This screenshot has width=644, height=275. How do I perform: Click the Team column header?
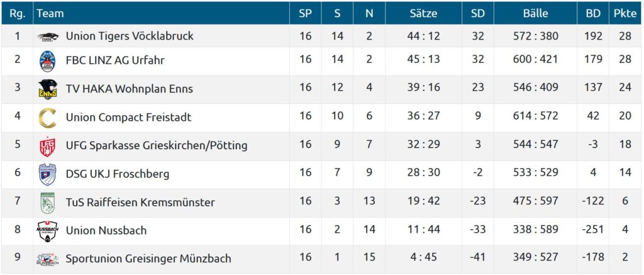50,13
